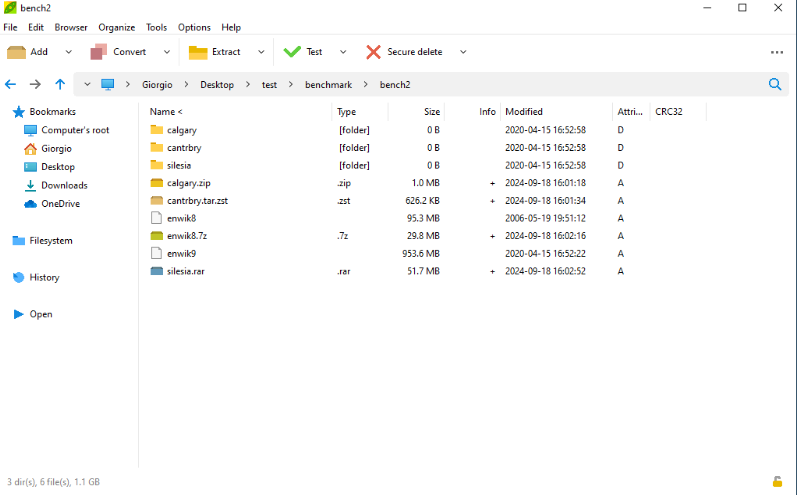Click the Extract folder icon
The width and height of the screenshot is (797, 495).
198,52
